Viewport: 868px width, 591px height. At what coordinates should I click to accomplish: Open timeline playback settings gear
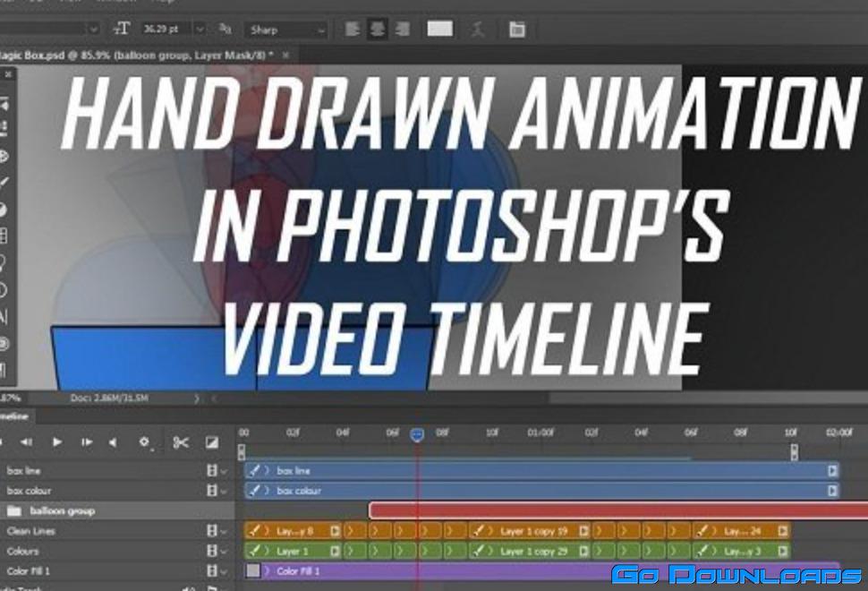pos(144,441)
